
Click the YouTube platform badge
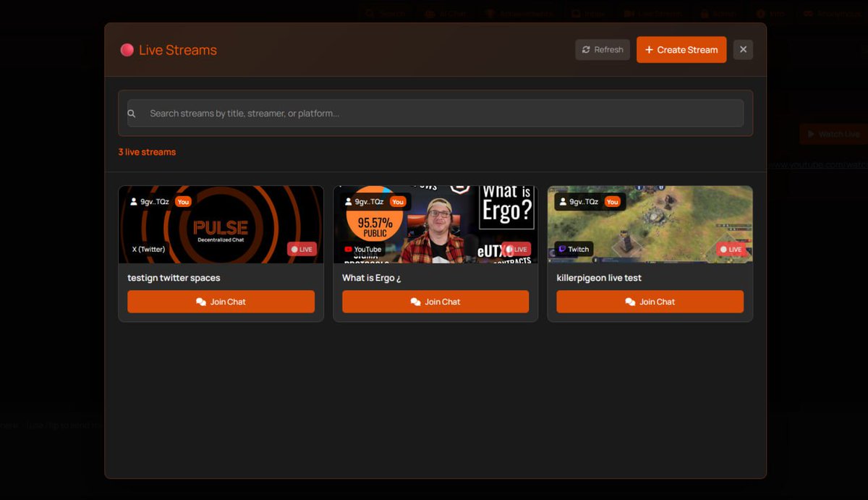[x=363, y=250]
